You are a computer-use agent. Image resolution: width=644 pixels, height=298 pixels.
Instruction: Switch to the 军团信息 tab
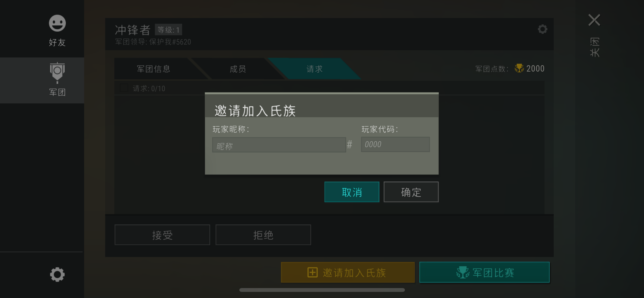(154, 69)
